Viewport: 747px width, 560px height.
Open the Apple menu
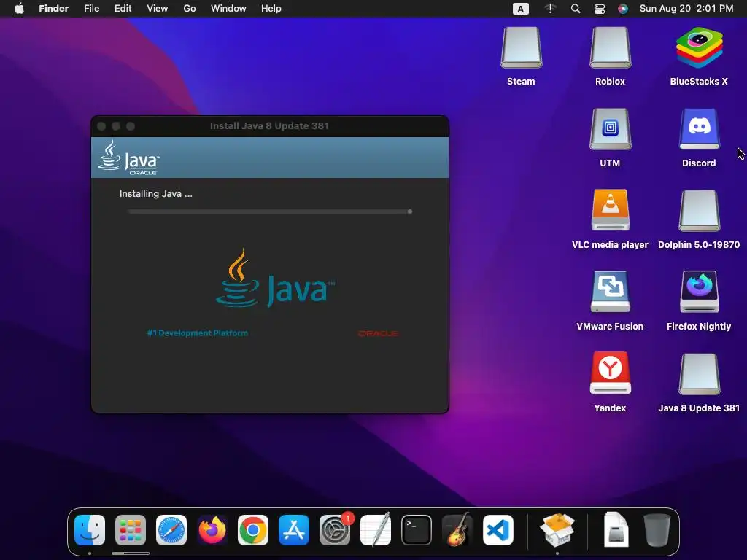[x=19, y=9]
